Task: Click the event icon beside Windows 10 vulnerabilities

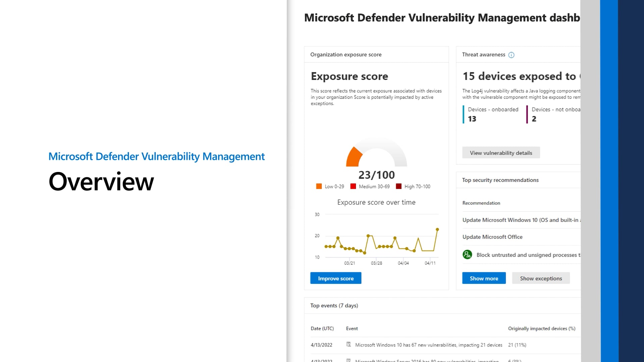Action: (x=348, y=345)
